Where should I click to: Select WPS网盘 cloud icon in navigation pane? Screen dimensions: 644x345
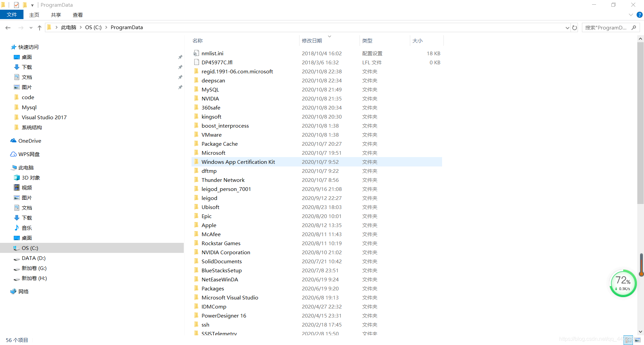13,154
